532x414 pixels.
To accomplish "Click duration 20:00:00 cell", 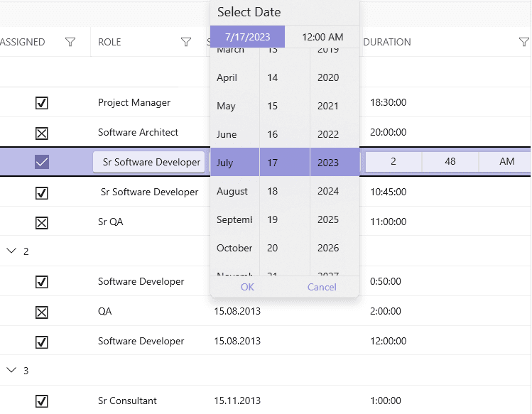I will pos(388,132).
